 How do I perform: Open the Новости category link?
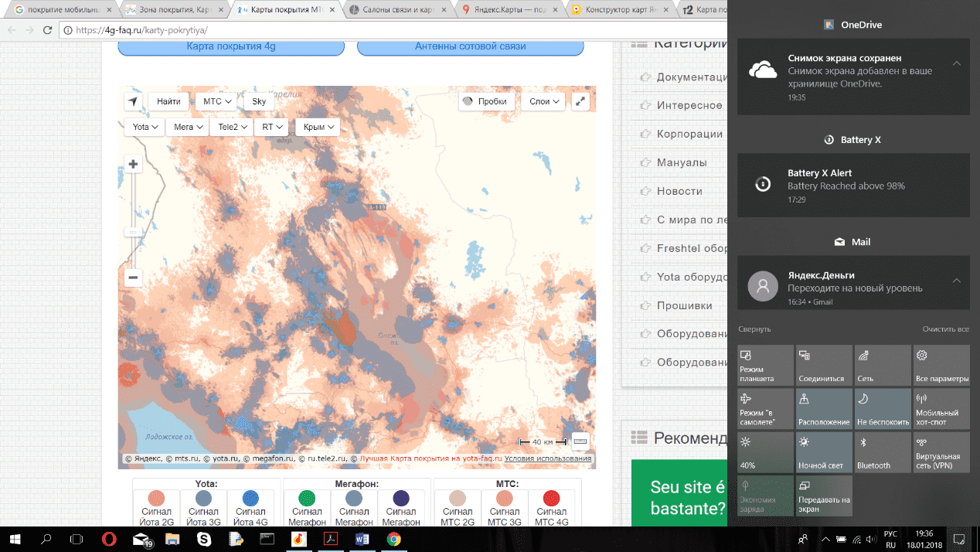point(679,191)
